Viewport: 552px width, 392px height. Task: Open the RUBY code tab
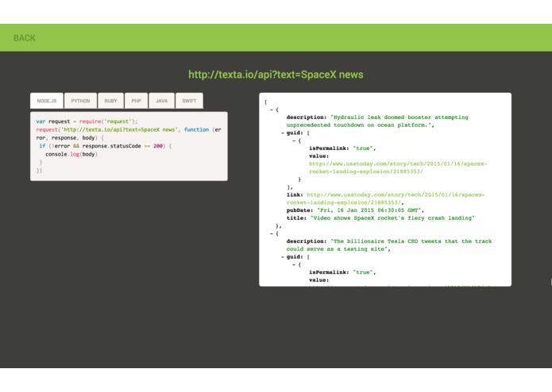[x=110, y=101]
